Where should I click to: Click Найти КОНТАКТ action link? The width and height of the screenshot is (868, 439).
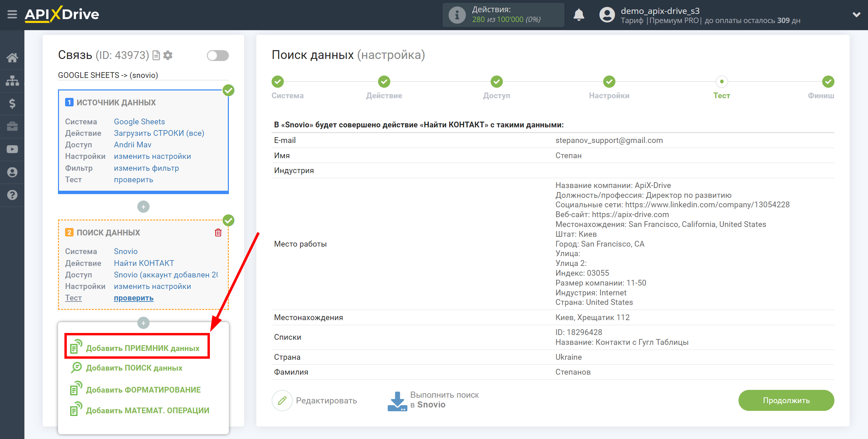[144, 263]
